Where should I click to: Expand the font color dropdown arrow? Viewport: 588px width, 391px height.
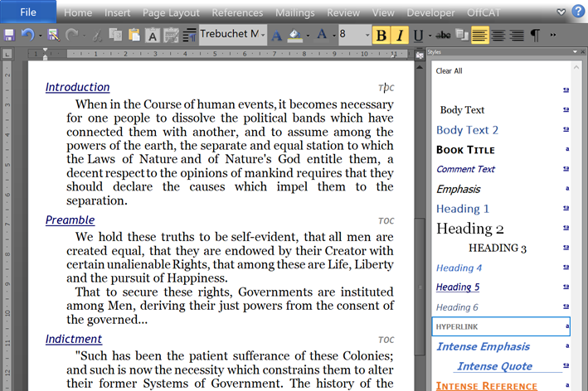point(333,36)
